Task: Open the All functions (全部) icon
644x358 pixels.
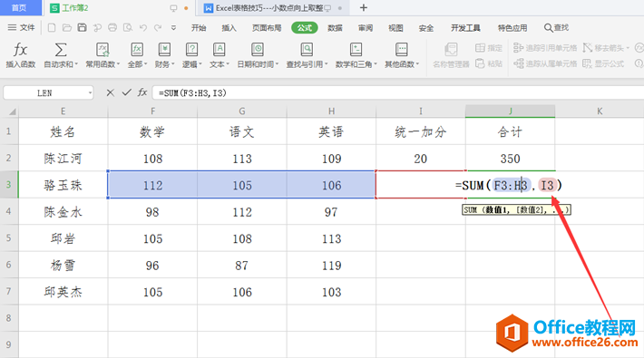Action: coord(137,50)
